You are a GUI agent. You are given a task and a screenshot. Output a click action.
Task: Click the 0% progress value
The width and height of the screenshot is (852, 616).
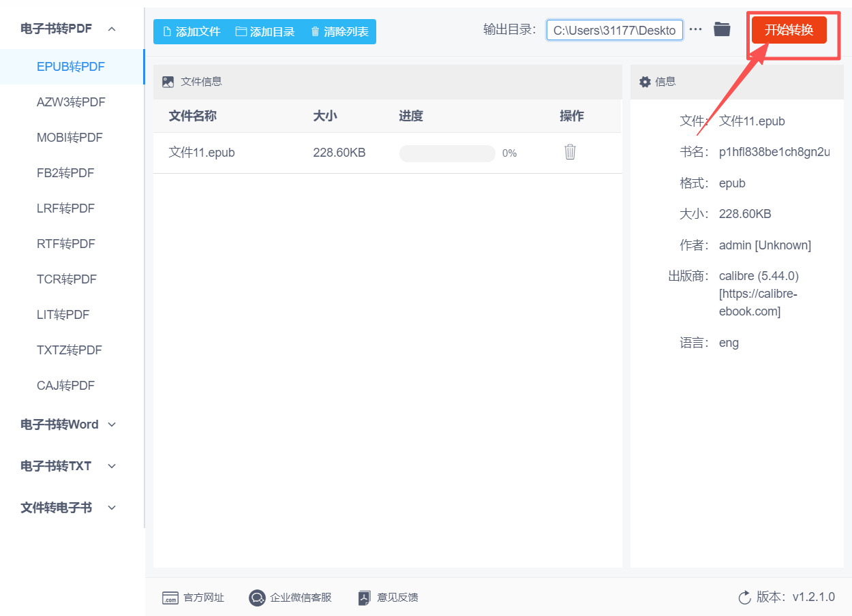click(x=509, y=153)
